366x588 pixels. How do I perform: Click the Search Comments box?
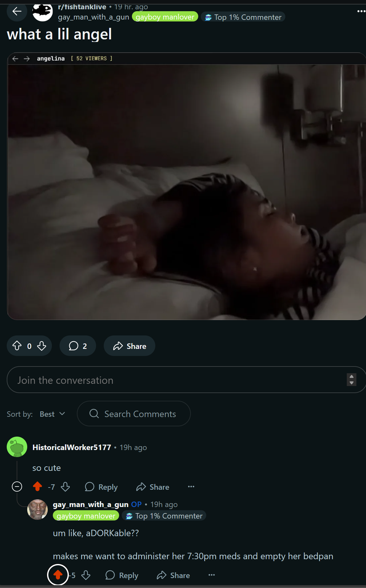pos(134,414)
